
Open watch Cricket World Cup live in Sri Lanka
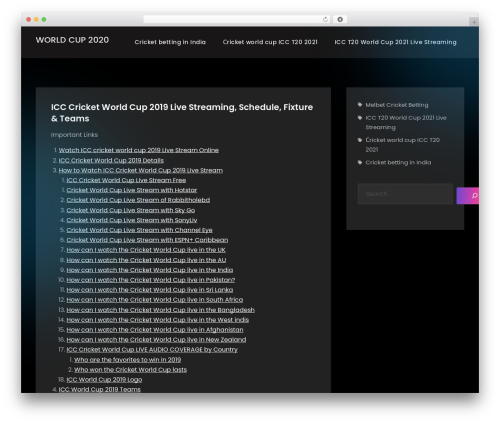point(150,290)
